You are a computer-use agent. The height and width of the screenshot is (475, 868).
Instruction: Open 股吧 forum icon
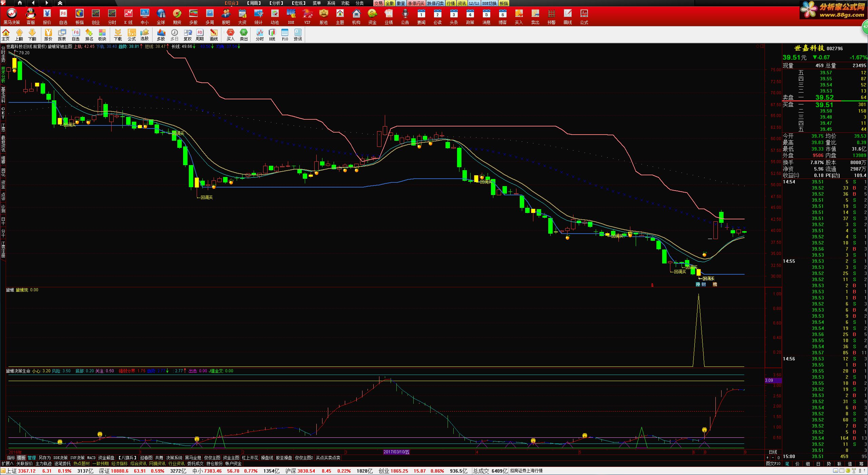pos(226,16)
